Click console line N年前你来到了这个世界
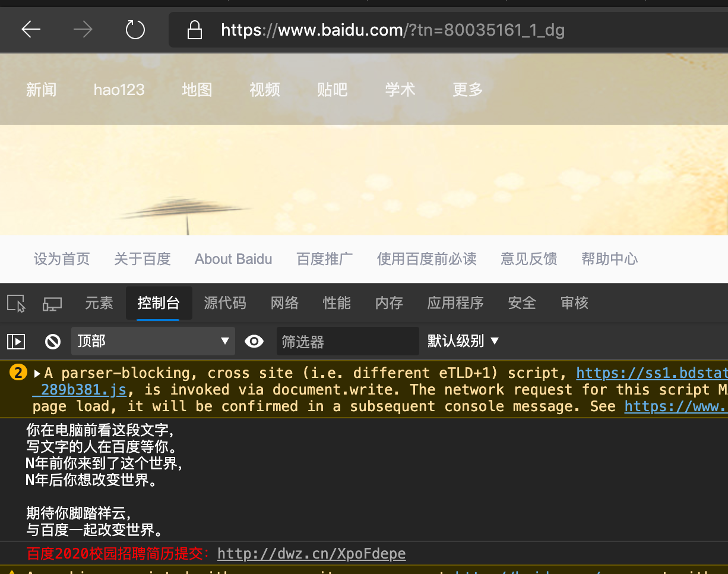The width and height of the screenshot is (728, 574). (104, 463)
